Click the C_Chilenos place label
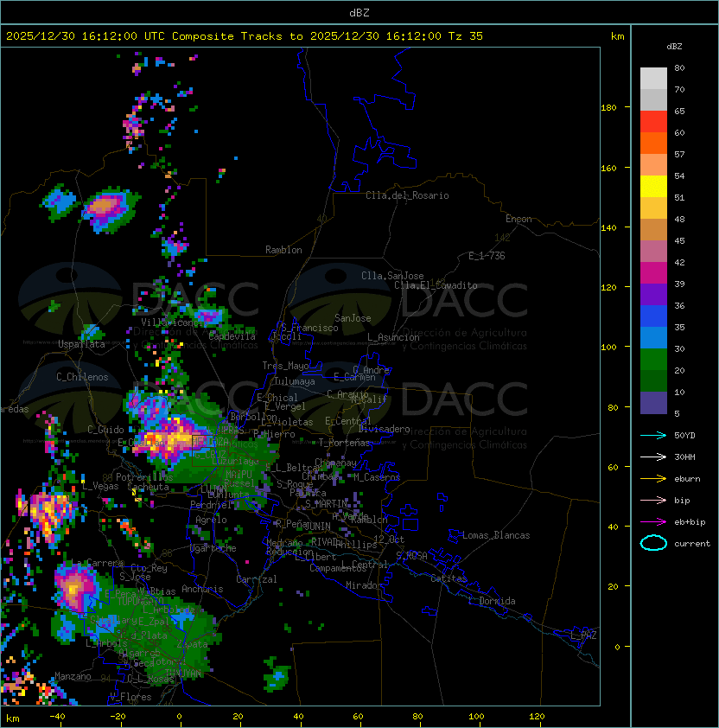This screenshot has height=728, width=719. coord(82,377)
